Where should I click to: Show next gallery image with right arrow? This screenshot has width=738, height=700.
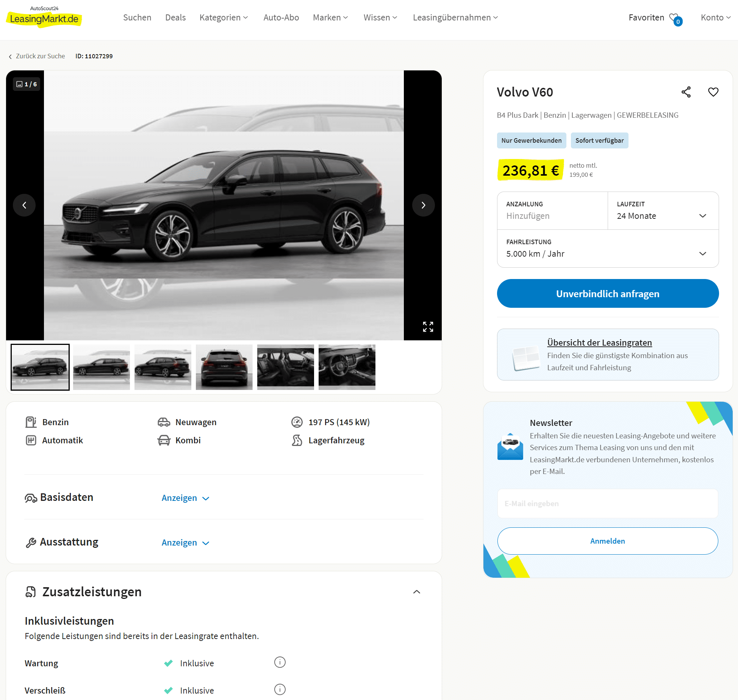point(424,205)
